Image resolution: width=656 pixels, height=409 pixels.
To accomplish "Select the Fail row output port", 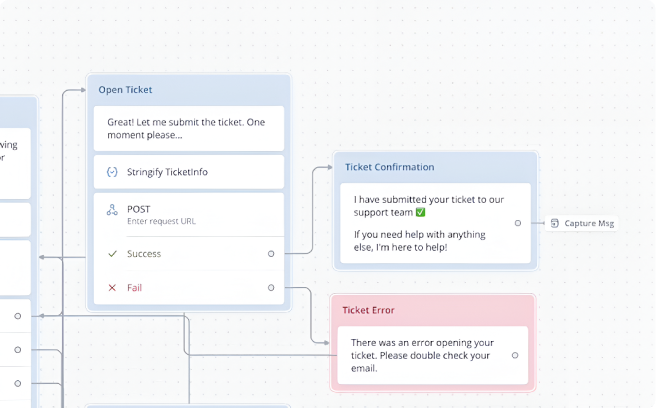I will click(x=271, y=288).
